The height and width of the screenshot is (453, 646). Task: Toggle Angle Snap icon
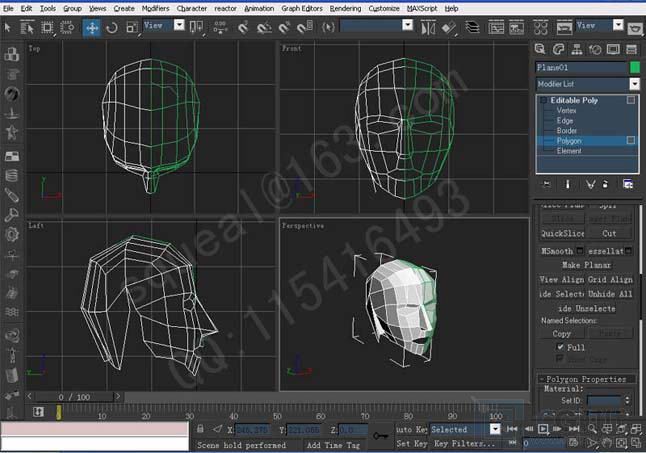(x=264, y=28)
